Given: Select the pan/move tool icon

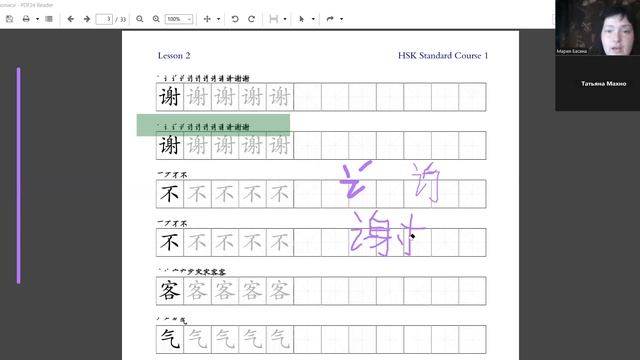Looking at the screenshot, I should point(207,19).
